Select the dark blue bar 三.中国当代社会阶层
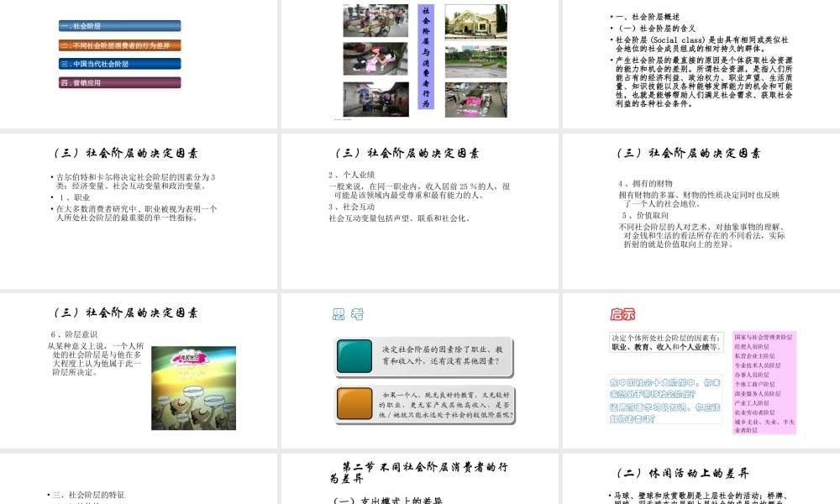Screen dimensions: 840x504 click(118, 64)
